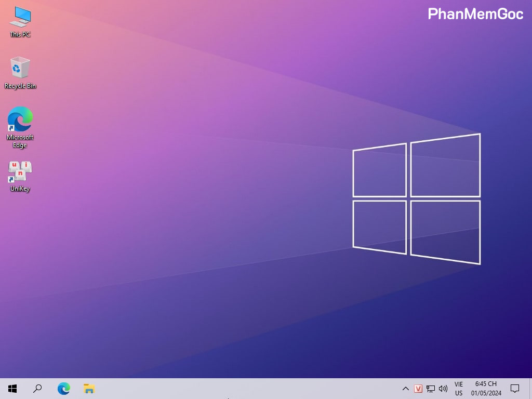Launch Edge from the taskbar
Screen dimensions: 532x399
pyautogui.click(x=63, y=389)
